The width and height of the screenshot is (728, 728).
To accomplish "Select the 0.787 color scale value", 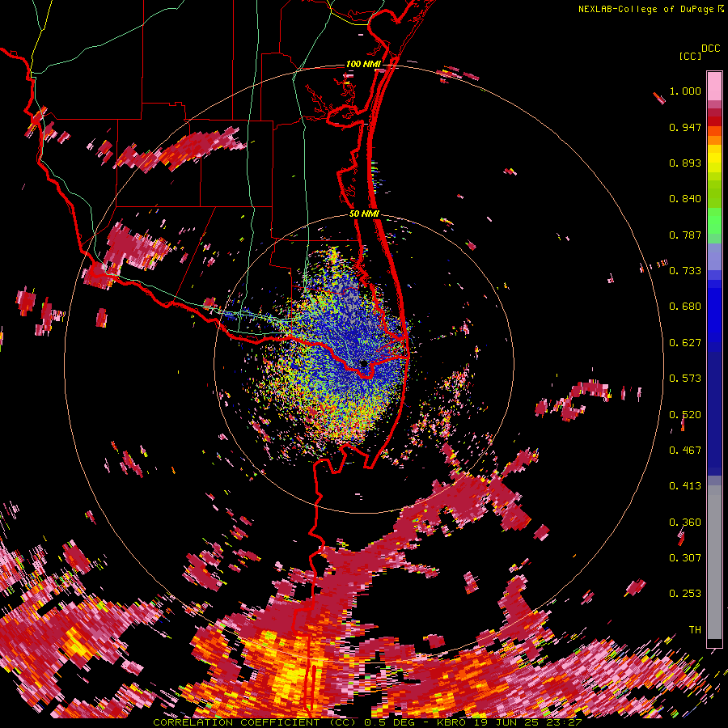I will pyautogui.click(x=685, y=235).
